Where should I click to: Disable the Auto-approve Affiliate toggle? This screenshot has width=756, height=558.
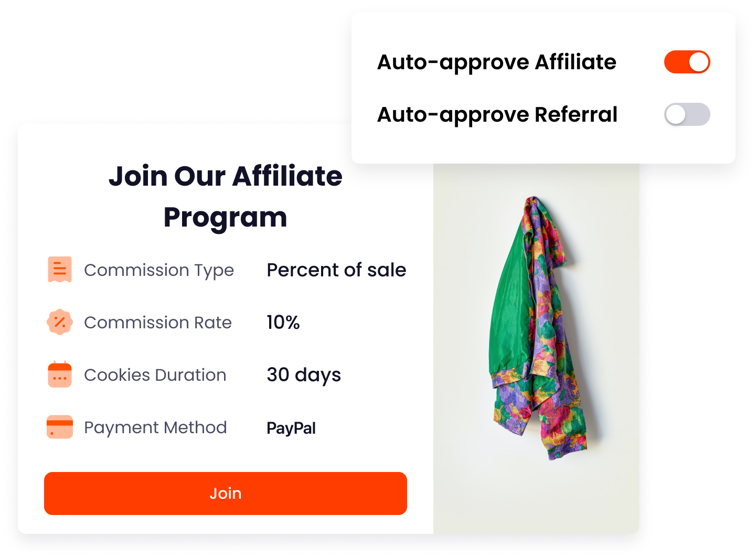click(687, 62)
